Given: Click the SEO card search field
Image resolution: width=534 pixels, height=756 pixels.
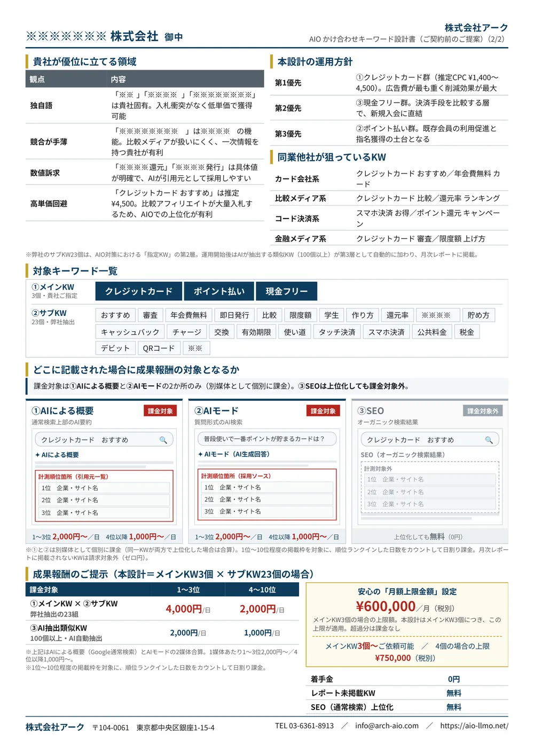Looking at the screenshot, I should tap(430, 440).
